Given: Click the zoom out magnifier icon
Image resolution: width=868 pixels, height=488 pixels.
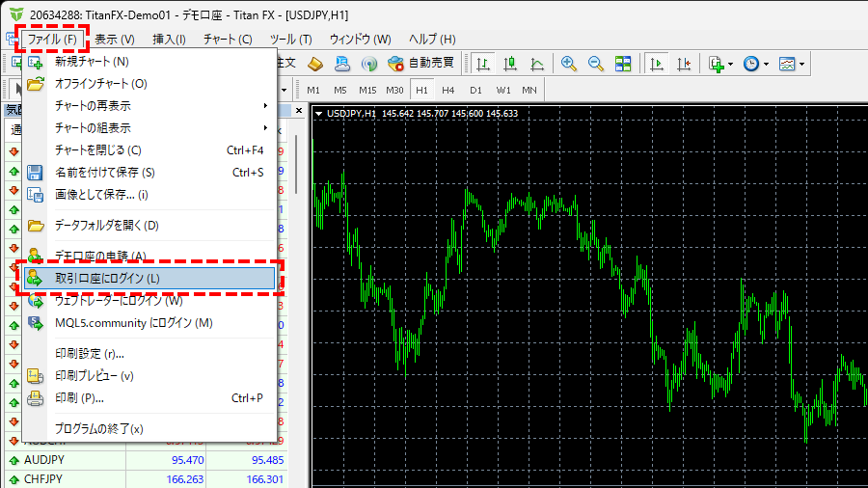Looking at the screenshot, I should click(596, 64).
